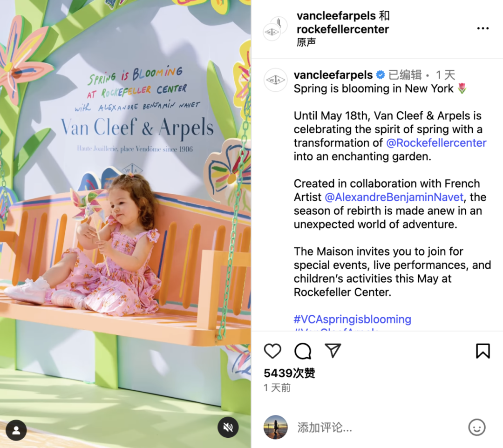Open @Rockefellercenter mention link
This screenshot has width=503, height=448.
(x=436, y=143)
